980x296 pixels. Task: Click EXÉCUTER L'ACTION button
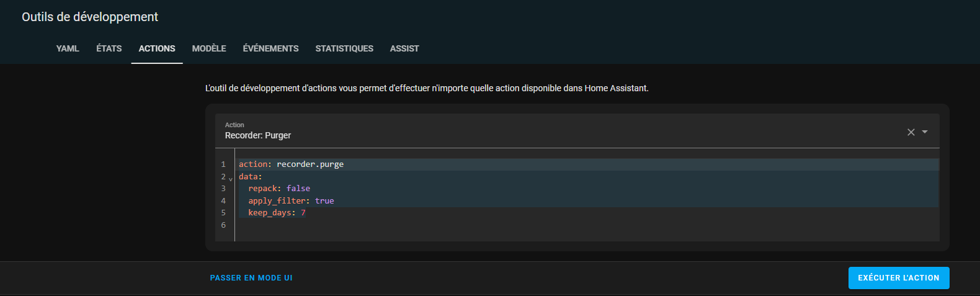[899, 278]
